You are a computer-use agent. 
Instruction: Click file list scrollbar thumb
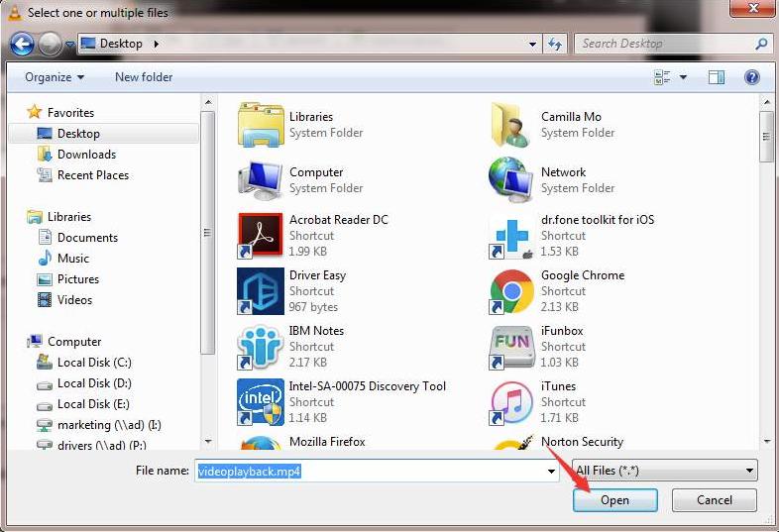click(x=766, y=137)
